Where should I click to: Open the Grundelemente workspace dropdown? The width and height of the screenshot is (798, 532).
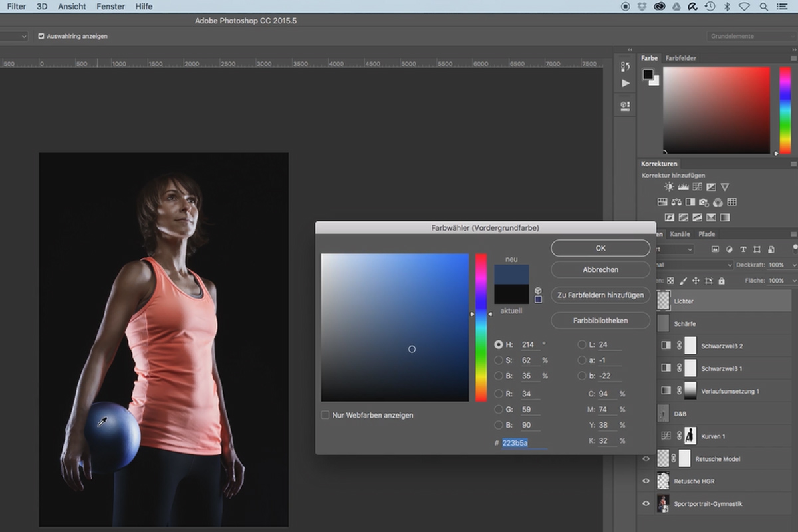(x=751, y=36)
